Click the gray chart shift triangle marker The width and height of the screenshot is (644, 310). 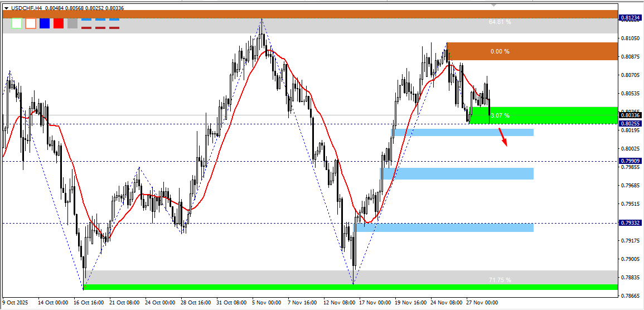[x=494, y=6]
